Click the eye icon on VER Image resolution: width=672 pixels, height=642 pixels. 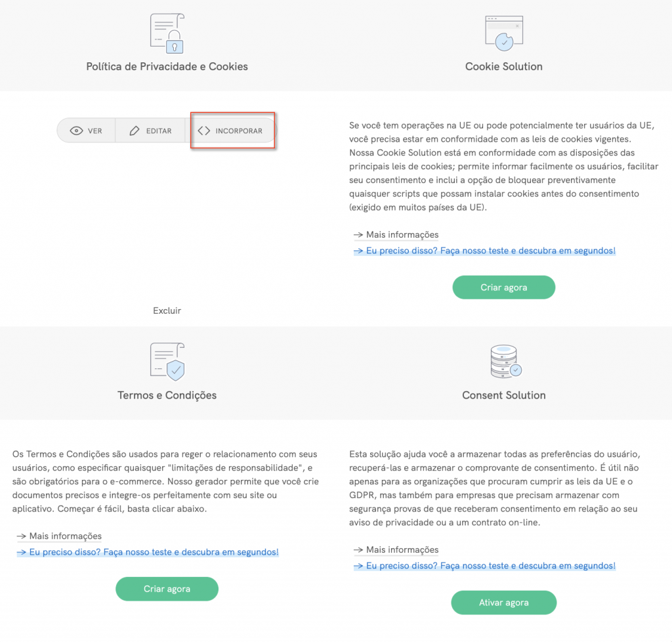click(x=77, y=131)
